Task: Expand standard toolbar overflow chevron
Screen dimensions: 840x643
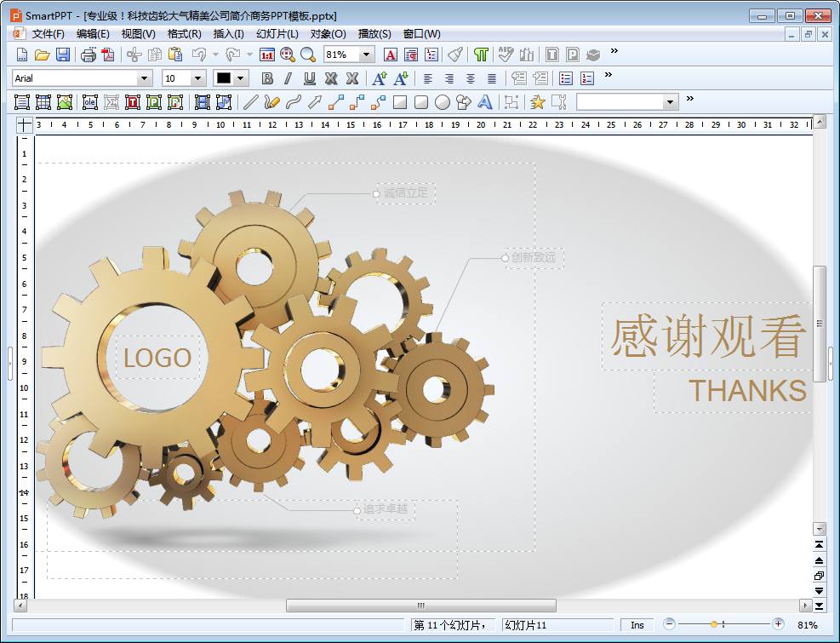Action: tap(614, 51)
